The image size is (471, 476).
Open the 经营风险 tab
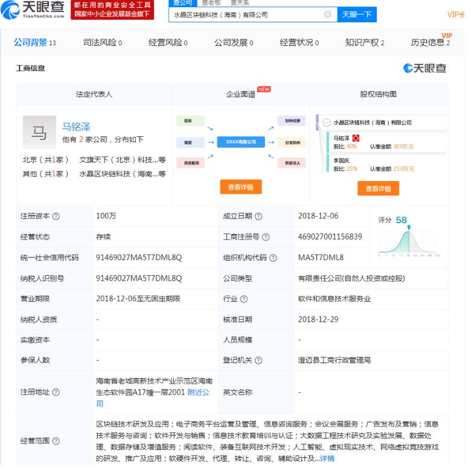[x=168, y=42]
